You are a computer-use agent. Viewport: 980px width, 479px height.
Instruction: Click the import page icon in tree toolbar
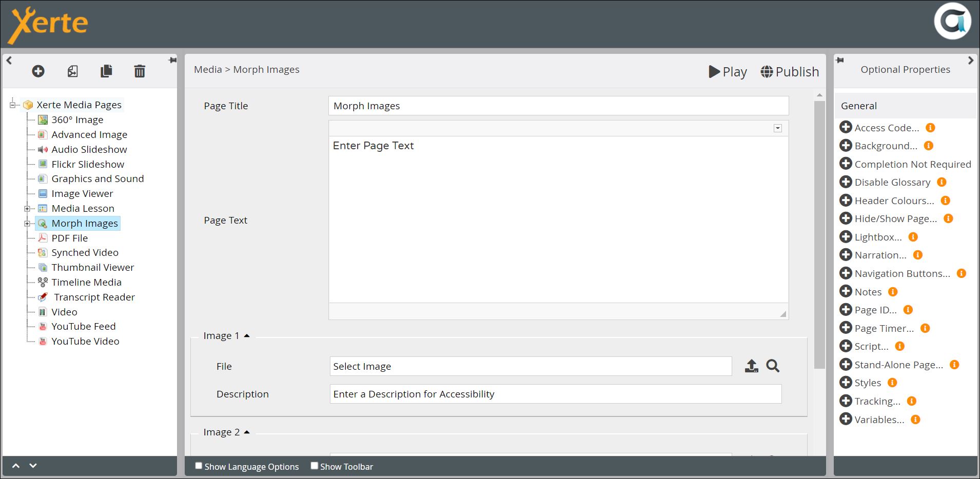coord(73,71)
